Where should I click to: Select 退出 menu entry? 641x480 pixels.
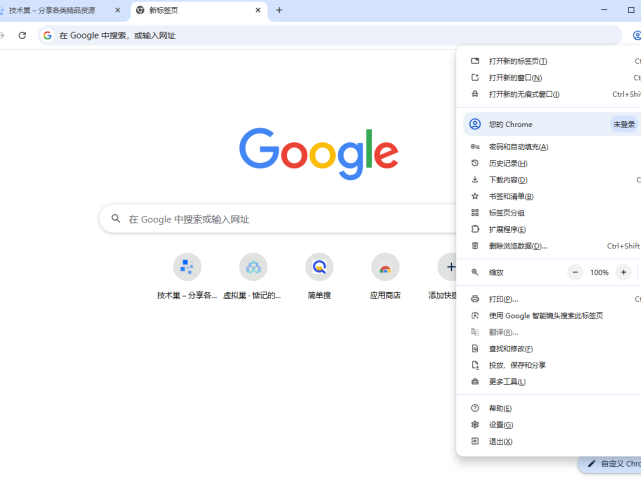coord(549,442)
